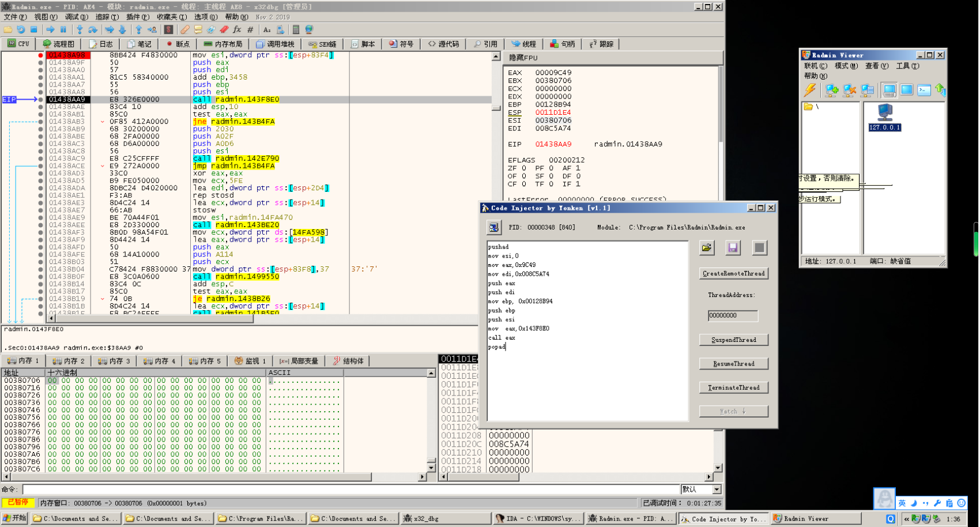Click Radmin add new connection icon

[831, 90]
